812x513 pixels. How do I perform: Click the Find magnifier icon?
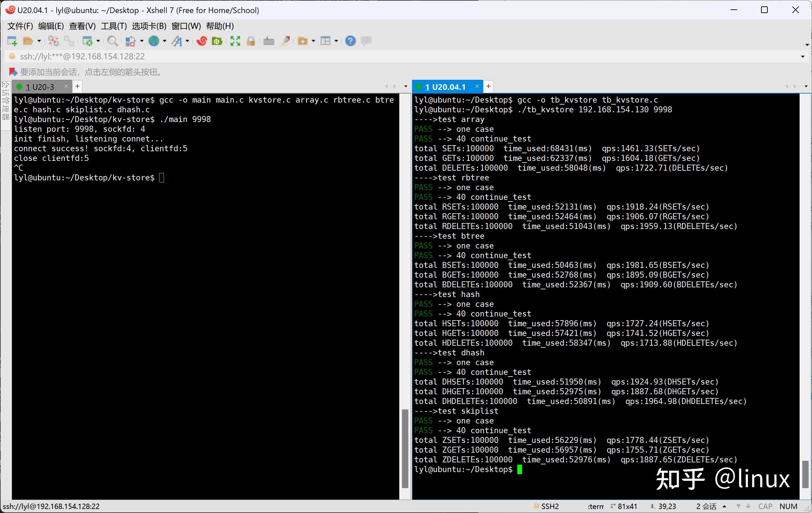(x=112, y=41)
